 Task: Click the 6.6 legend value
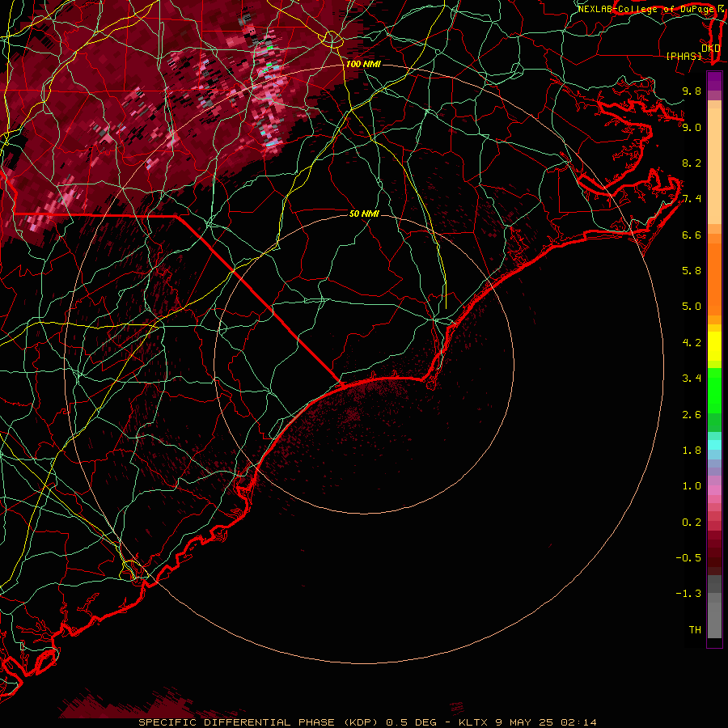[x=692, y=235]
